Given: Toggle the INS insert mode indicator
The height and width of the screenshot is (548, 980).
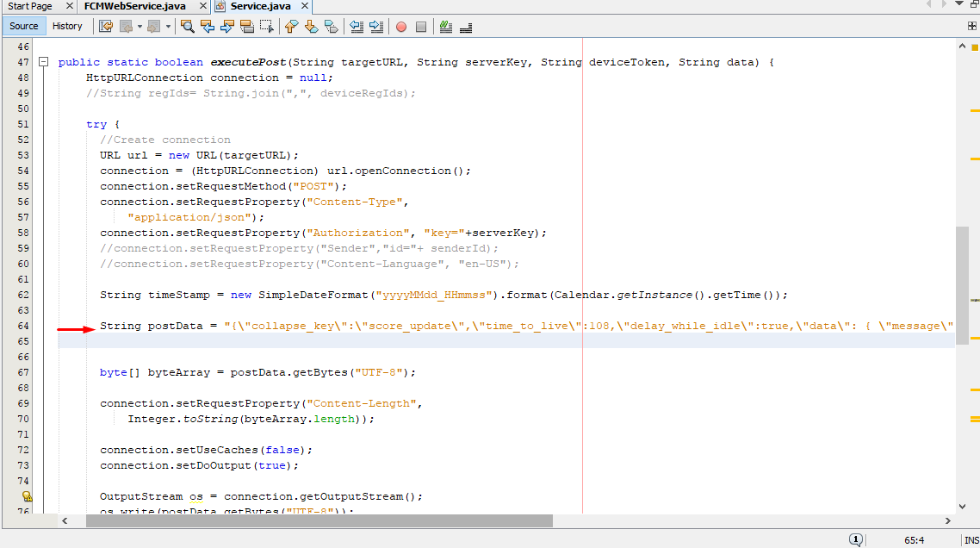Looking at the screenshot, I should (971, 540).
